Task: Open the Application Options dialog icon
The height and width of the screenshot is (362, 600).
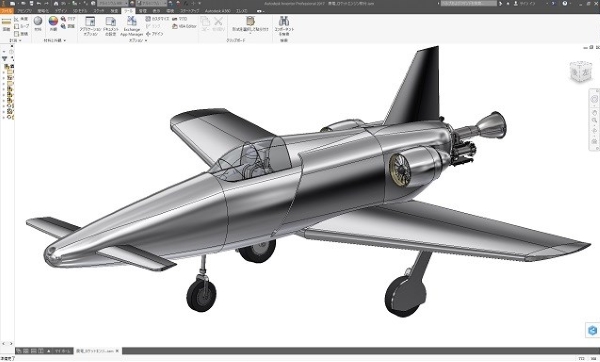Action: 90,26
